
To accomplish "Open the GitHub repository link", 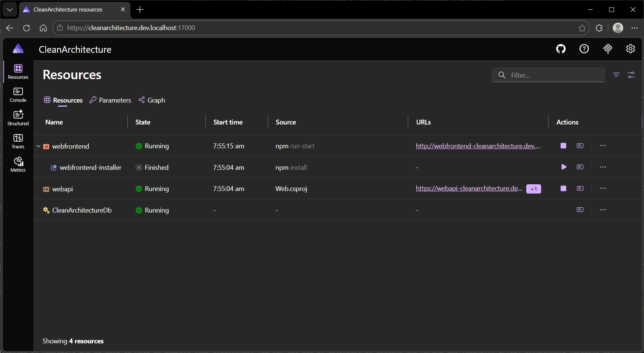I will coord(560,49).
